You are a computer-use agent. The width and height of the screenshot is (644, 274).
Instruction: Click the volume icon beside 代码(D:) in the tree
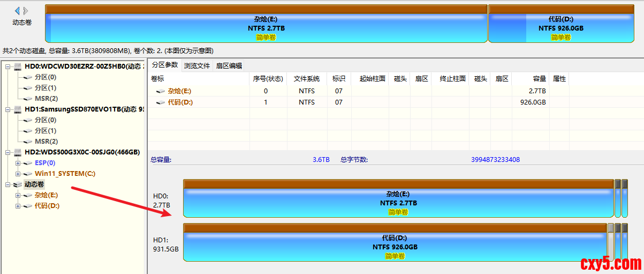tap(28, 206)
